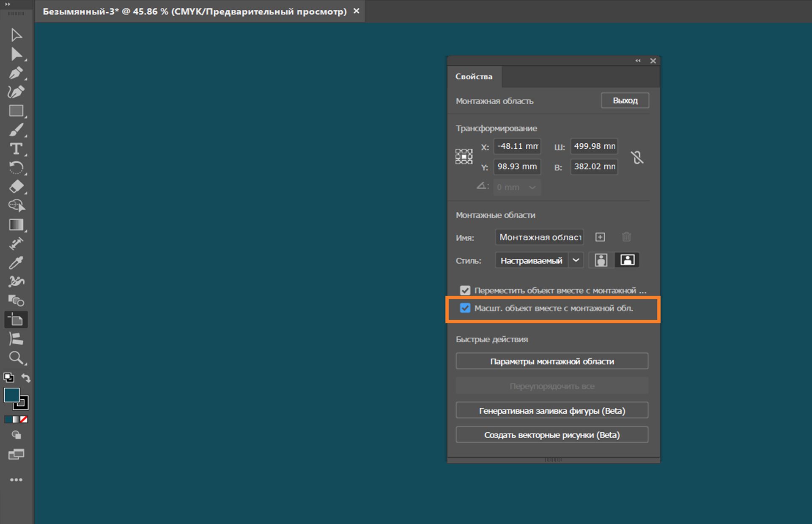Viewport: 812px width, 524px height.
Task: Click the Безымянный-3 document tab
Action: point(190,11)
